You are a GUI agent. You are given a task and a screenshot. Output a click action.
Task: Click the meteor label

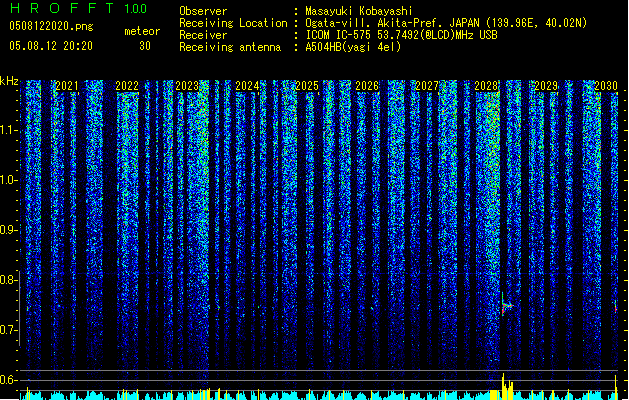point(142,31)
